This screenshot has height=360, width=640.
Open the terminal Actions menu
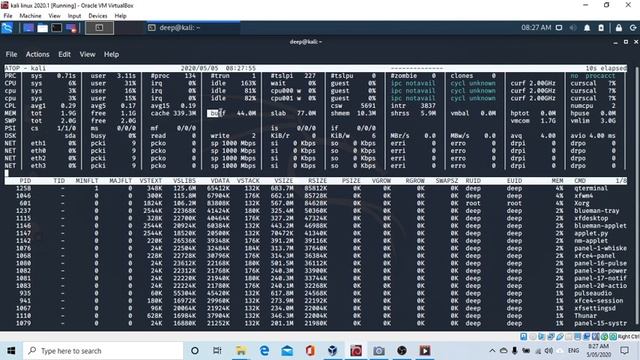click(x=38, y=54)
